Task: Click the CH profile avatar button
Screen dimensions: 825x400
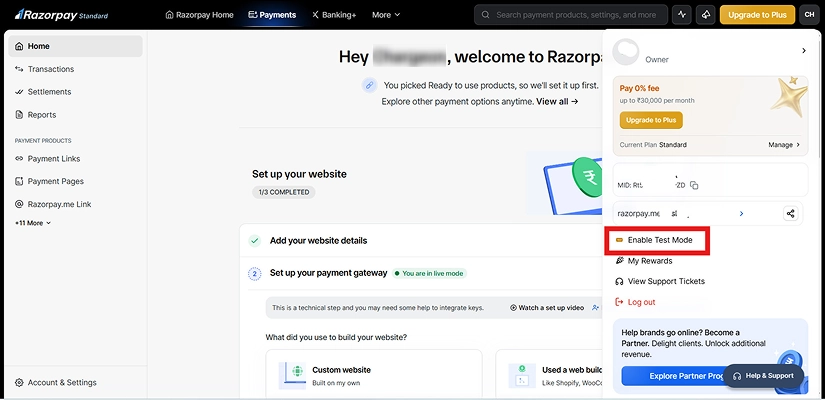Action: (809, 15)
